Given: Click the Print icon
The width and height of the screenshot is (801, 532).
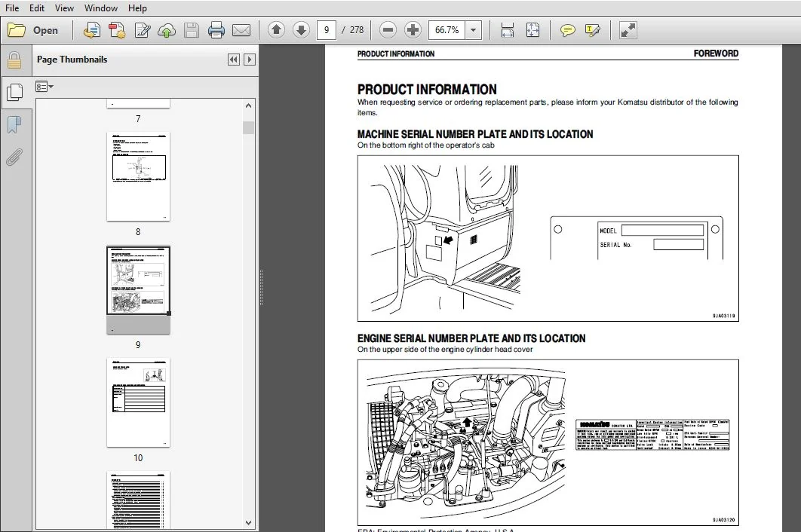Looking at the screenshot, I should pyautogui.click(x=216, y=30).
